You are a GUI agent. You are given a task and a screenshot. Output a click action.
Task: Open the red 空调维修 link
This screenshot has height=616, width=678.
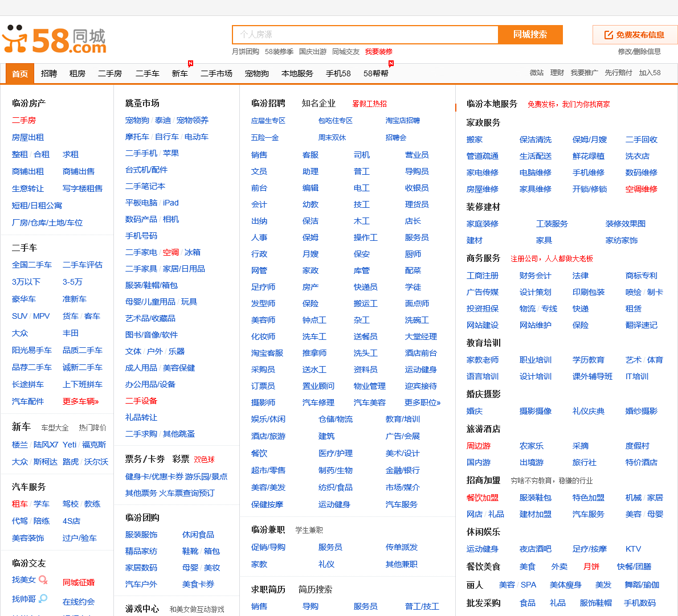coord(641,189)
